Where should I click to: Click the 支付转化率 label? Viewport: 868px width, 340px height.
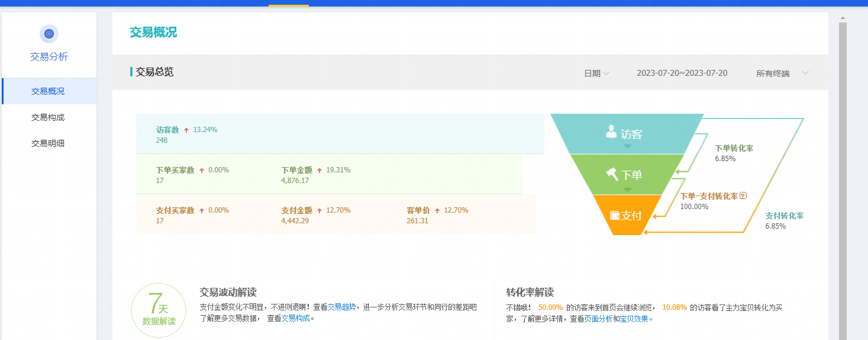pos(785,216)
